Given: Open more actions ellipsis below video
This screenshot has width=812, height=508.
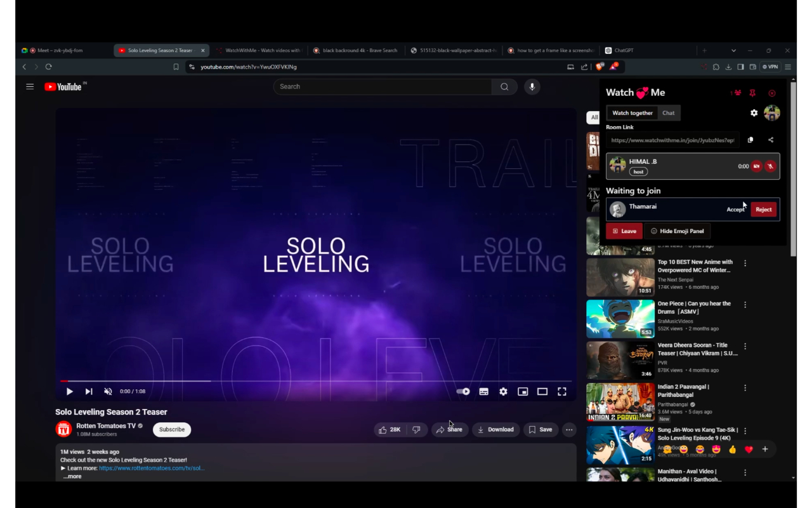Looking at the screenshot, I should 569,430.
